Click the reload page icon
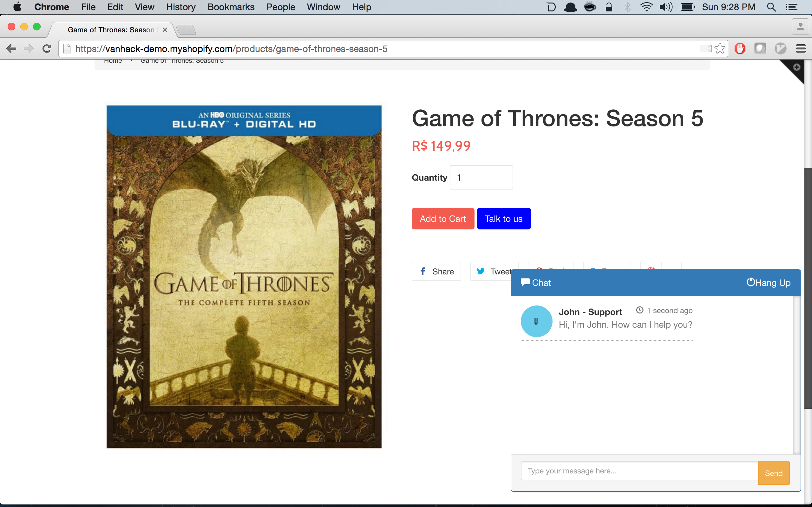This screenshot has width=812, height=507. (47, 48)
